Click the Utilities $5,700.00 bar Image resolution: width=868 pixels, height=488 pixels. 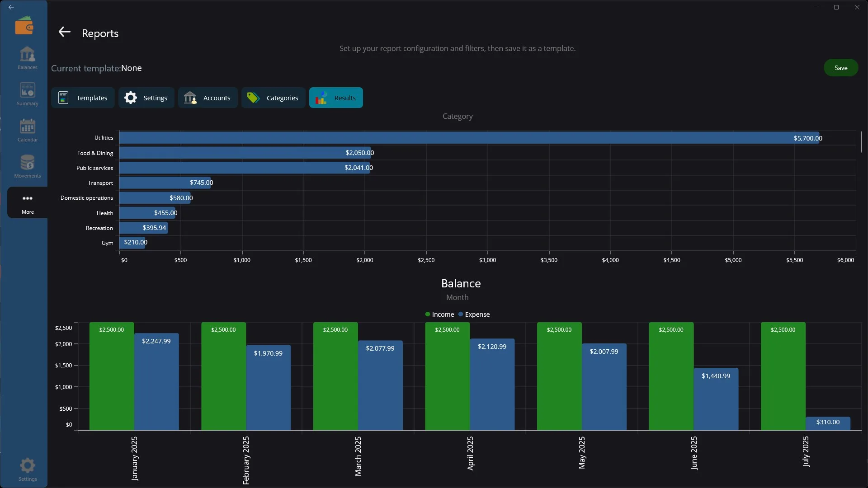(x=469, y=138)
